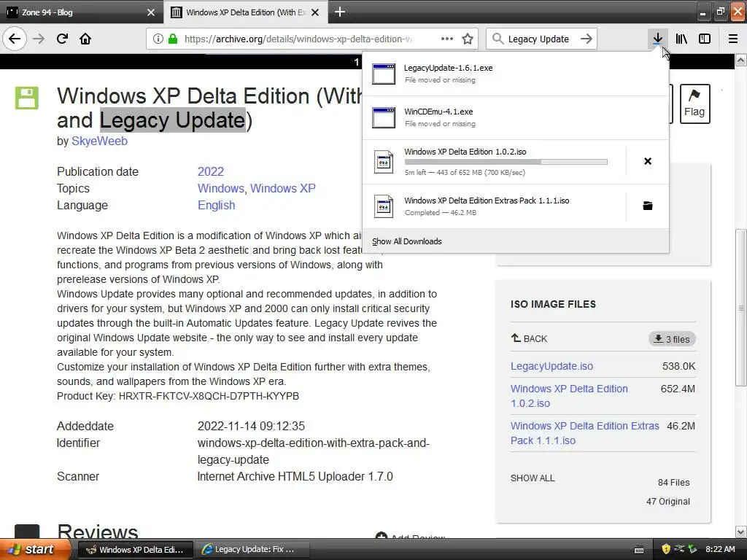Screen dimensions: 747x560
Task: Open containing folder for Extras Pack download
Action: click(x=648, y=206)
